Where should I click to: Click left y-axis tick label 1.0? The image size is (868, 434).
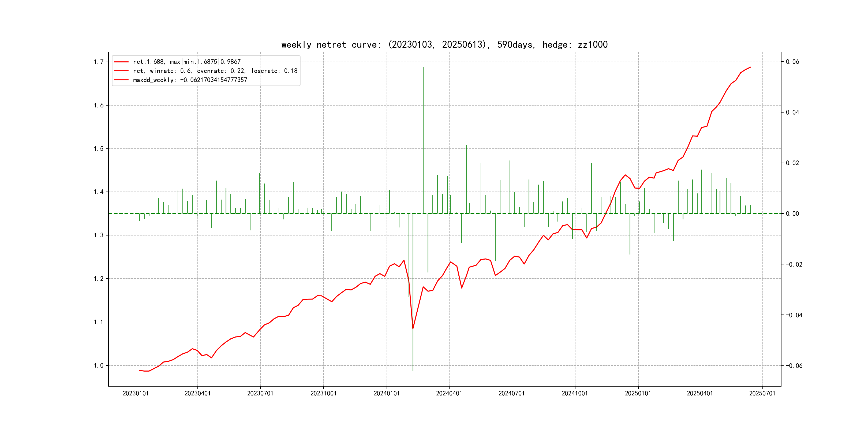(98, 366)
